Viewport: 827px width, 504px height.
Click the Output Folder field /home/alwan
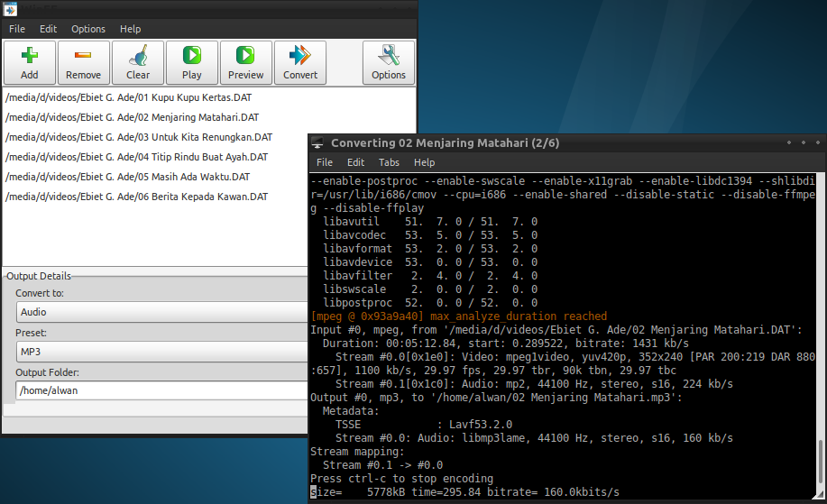coord(162,390)
